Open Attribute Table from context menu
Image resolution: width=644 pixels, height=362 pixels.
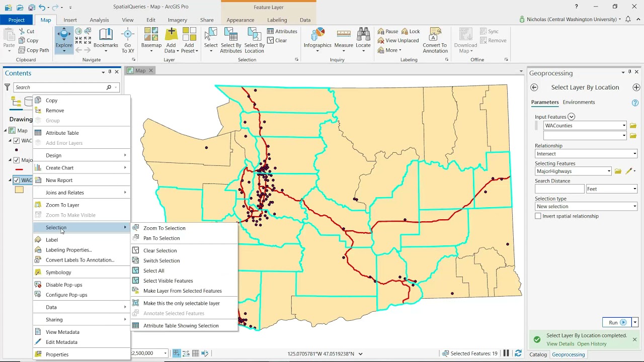coord(82,133)
